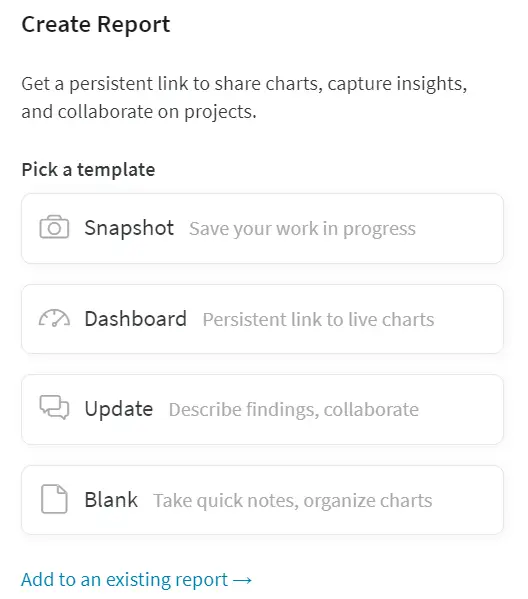Click the chat bubbles icon for Update
The image size is (528, 599).
54,408
